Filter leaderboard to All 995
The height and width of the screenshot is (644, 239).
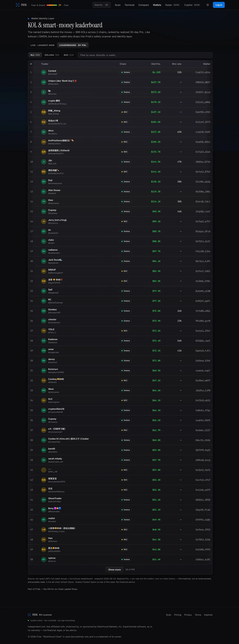35,55
